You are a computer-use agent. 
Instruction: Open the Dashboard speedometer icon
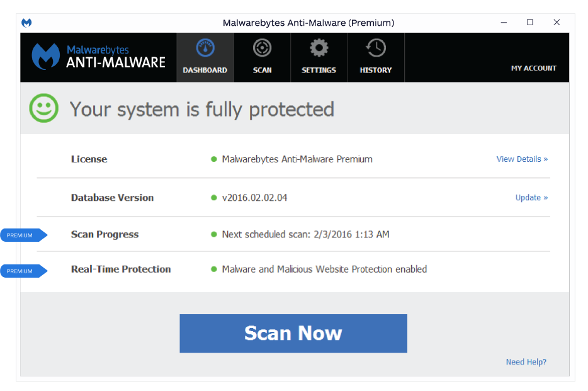pos(205,48)
